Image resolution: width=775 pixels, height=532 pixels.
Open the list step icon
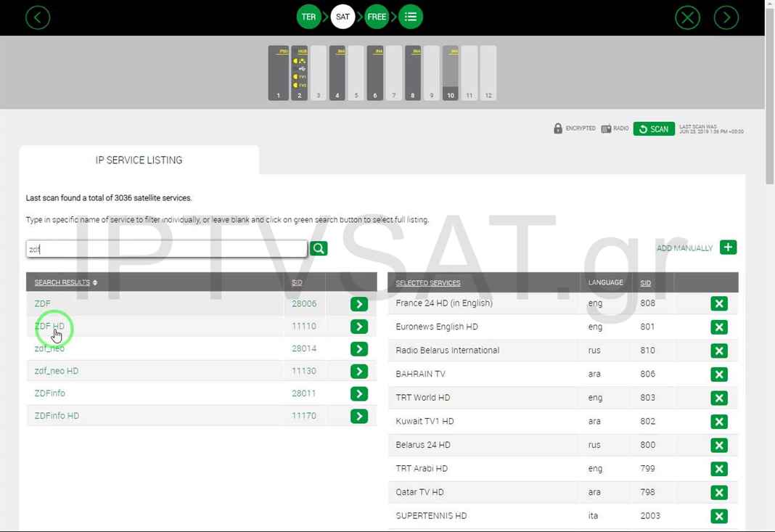point(411,17)
